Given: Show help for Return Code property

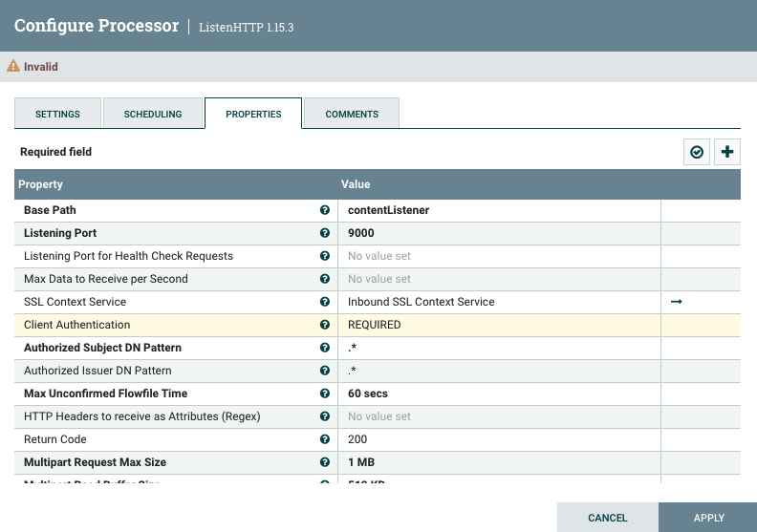Looking at the screenshot, I should 325,439.
